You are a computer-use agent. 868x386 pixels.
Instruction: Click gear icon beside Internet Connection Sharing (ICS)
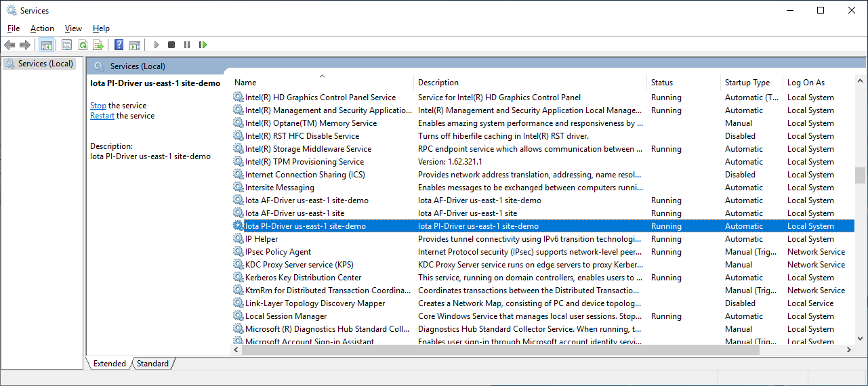click(239, 175)
